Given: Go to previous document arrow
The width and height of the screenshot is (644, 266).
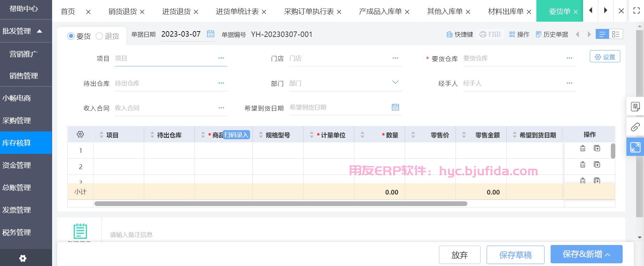Looking at the screenshot, I should click(578, 34).
